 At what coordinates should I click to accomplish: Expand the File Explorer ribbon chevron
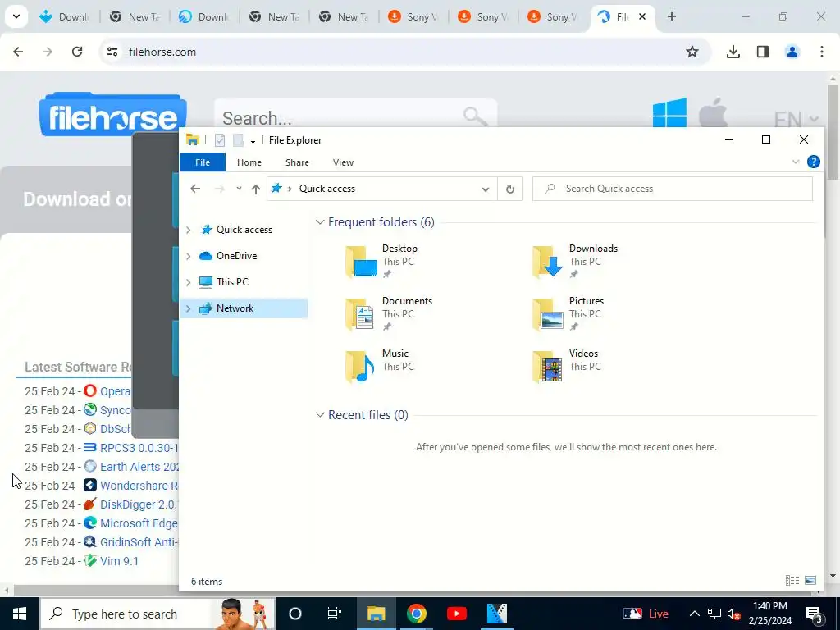pyautogui.click(x=796, y=162)
